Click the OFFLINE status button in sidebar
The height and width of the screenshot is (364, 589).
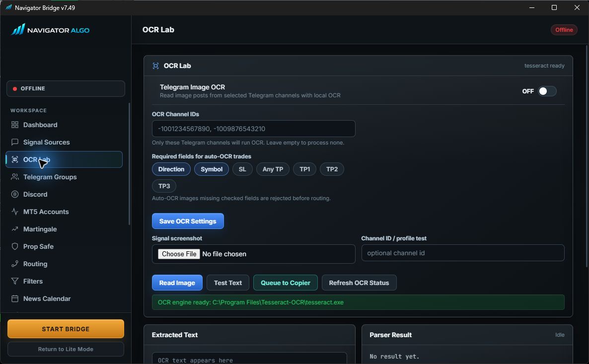tap(66, 89)
